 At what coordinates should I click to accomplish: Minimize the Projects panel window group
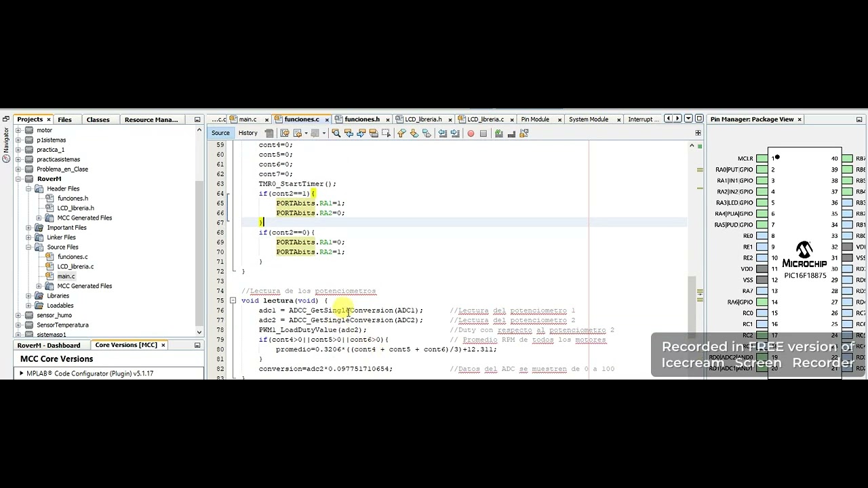pyautogui.click(x=198, y=119)
